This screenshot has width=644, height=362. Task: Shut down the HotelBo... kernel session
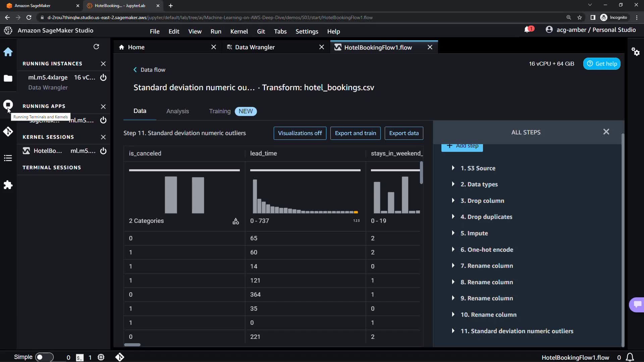103,151
